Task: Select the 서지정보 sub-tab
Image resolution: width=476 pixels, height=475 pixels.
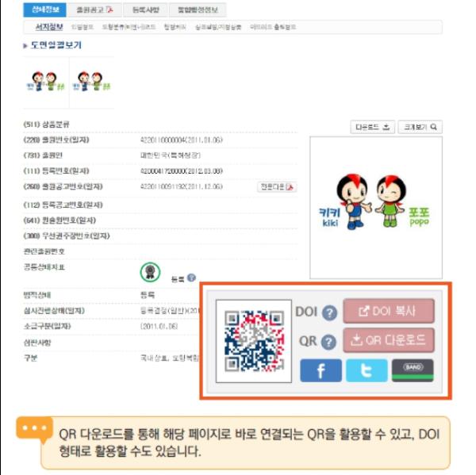Action: click(x=49, y=27)
